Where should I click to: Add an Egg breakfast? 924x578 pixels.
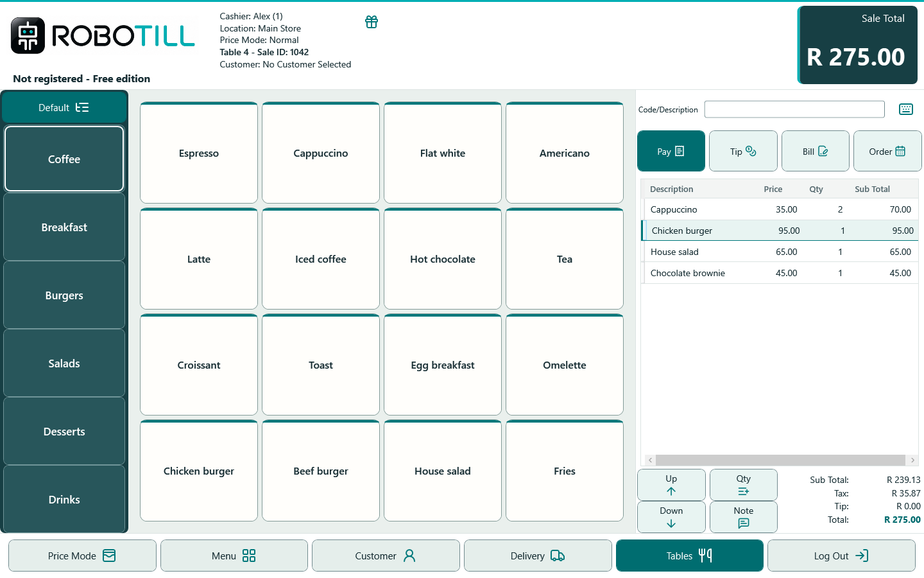point(443,365)
